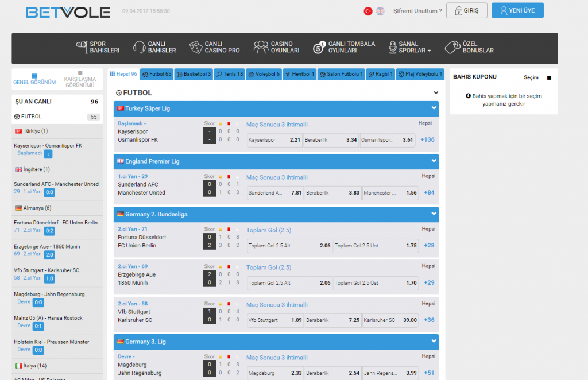Bet on Karlsruher SC at 39.00
Screen dimensions: 588x380
pyautogui.click(x=390, y=320)
